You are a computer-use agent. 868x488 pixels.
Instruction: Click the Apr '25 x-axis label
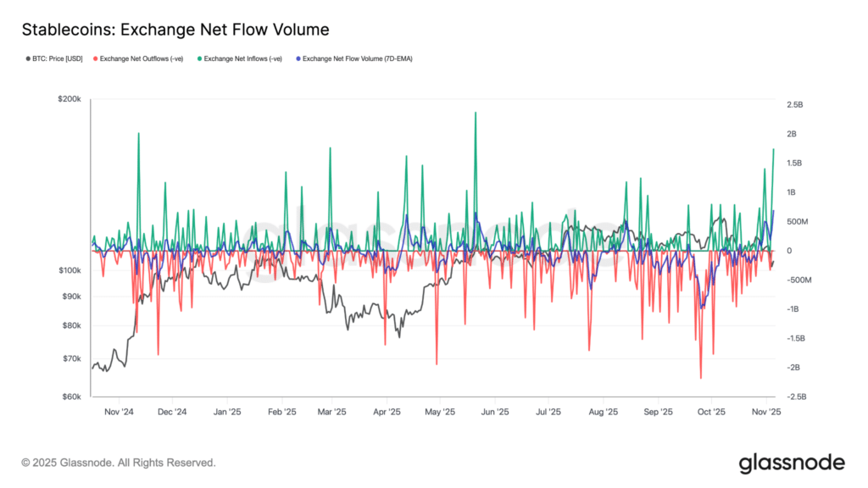coord(387,412)
